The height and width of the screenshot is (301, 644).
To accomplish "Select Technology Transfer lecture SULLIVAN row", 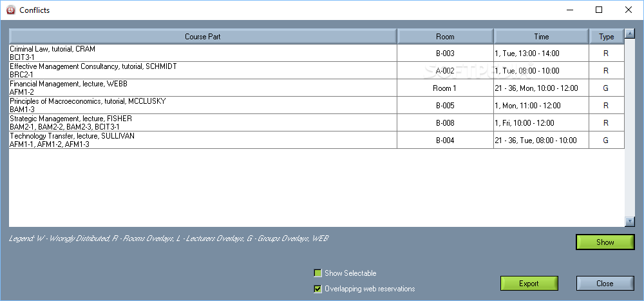I will coord(317,140).
